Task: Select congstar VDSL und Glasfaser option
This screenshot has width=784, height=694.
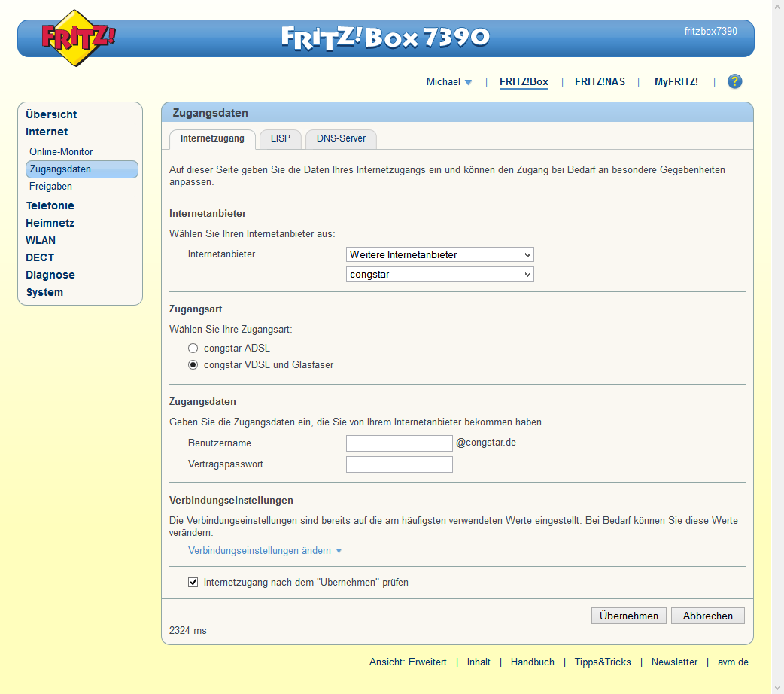Action: (193, 365)
